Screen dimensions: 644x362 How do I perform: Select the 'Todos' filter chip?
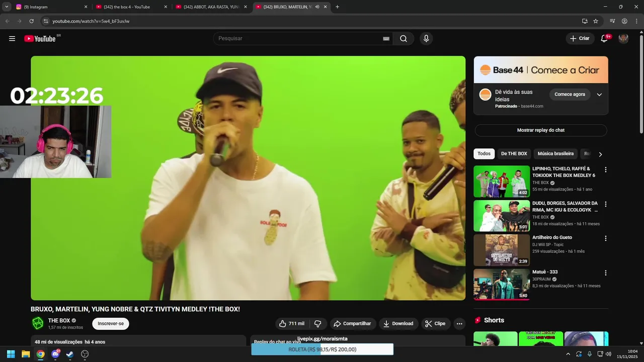484,154
